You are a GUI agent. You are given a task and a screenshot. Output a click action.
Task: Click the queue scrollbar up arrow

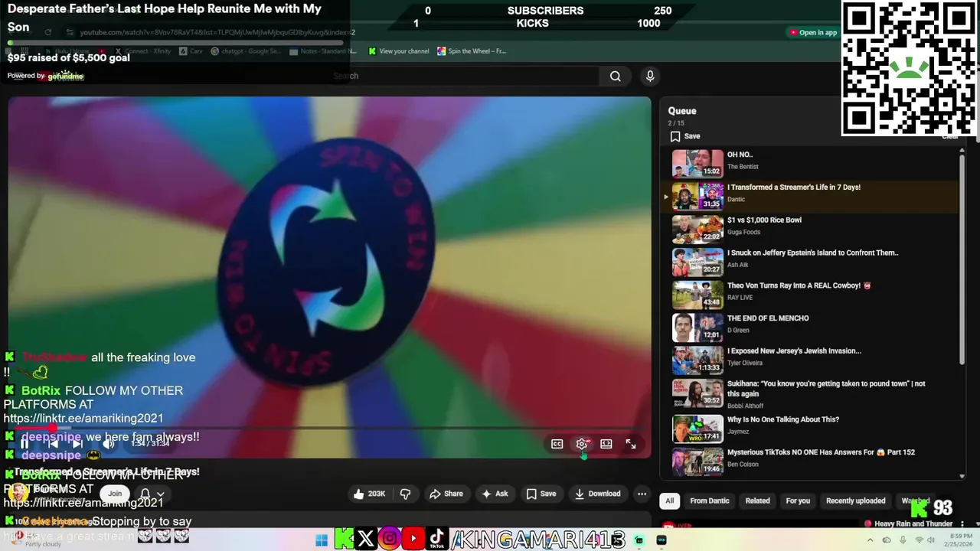click(x=962, y=151)
